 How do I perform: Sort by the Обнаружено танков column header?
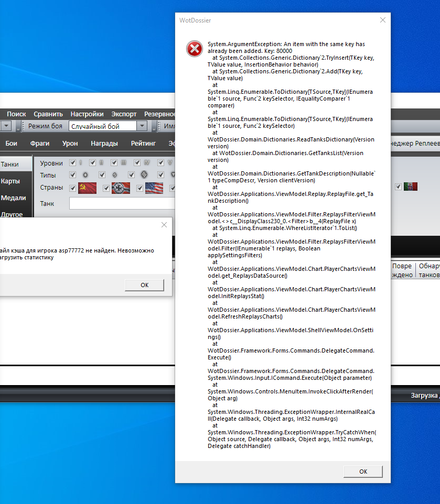429,270
